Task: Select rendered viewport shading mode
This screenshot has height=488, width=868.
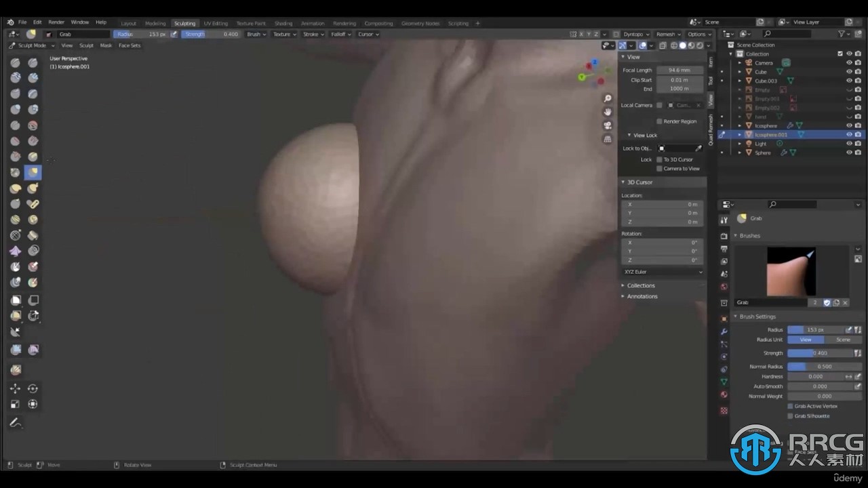Action: click(x=701, y=45)
